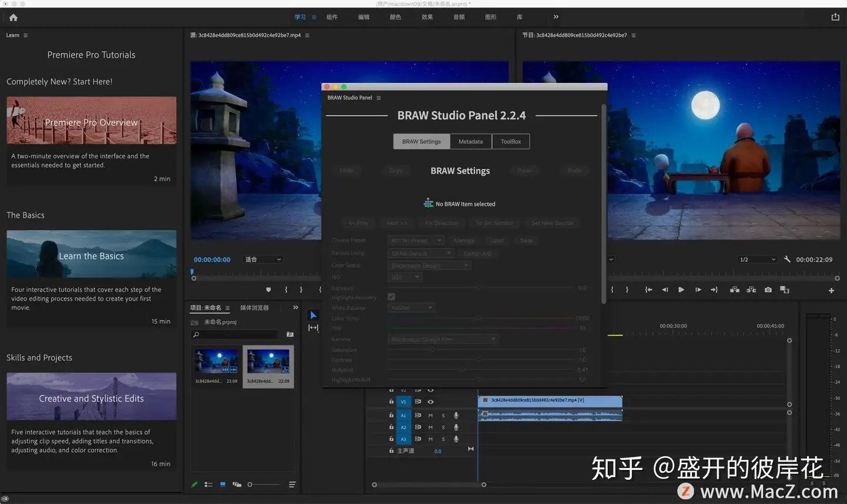Open the share export icon at top right
Screen dimensions: 847x504
click(835, 16)
